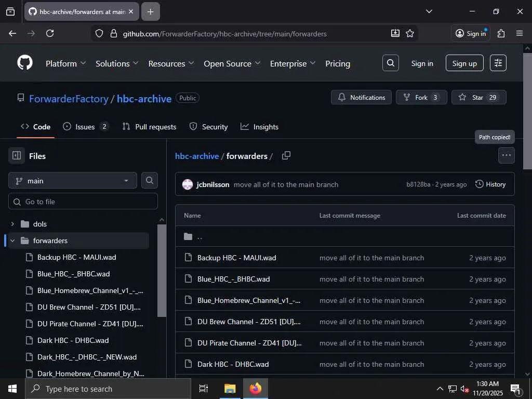Screen dimensions: 532x399
Task: Click the ForwarderFactory owner link
Action: [69, 99]
